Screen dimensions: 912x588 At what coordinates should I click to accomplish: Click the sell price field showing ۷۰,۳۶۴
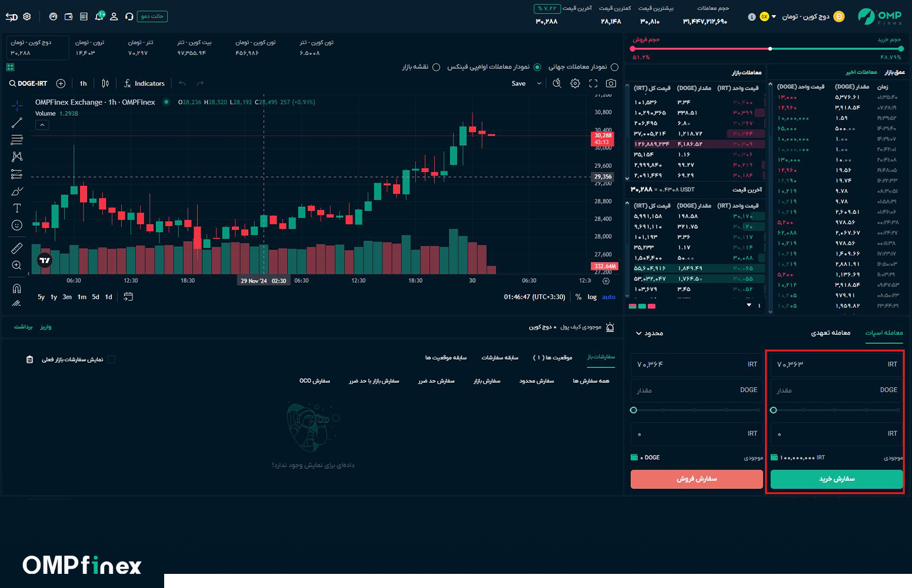pyautogui.click(x=697, y=365)
